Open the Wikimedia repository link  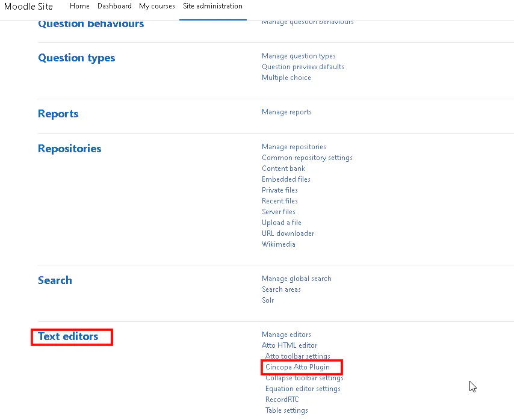279,244
